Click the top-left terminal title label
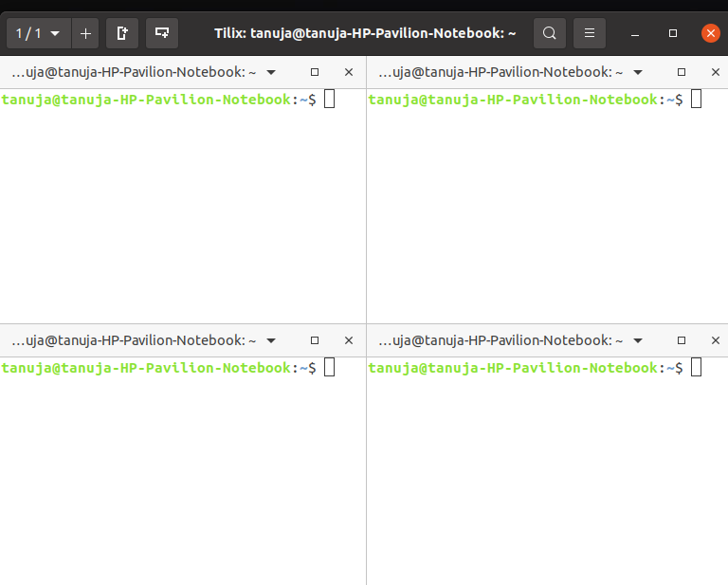This screenshot has width=728, height=585. (134, 72)
